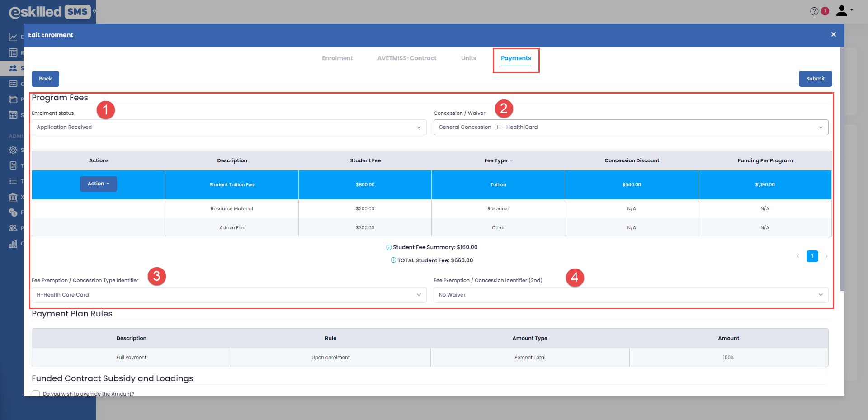868x420 pixels.
Task: Click the Back button
Action: coord(45,79)
